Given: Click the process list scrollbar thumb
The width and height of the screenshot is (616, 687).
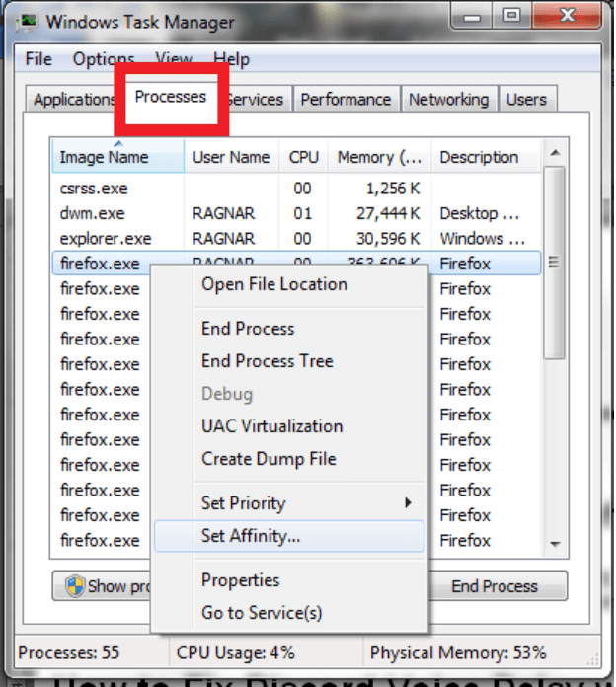Looking at the screenshot, I should point(554,263).
